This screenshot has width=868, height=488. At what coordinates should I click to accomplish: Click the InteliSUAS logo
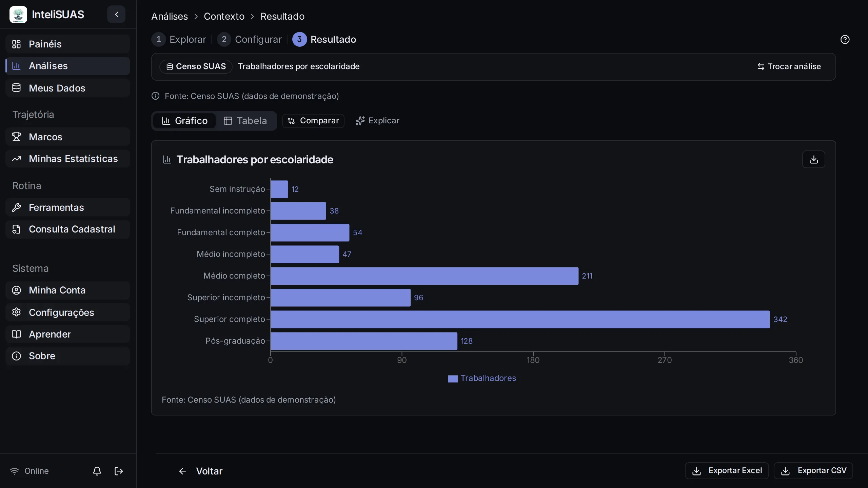(18, 15)
